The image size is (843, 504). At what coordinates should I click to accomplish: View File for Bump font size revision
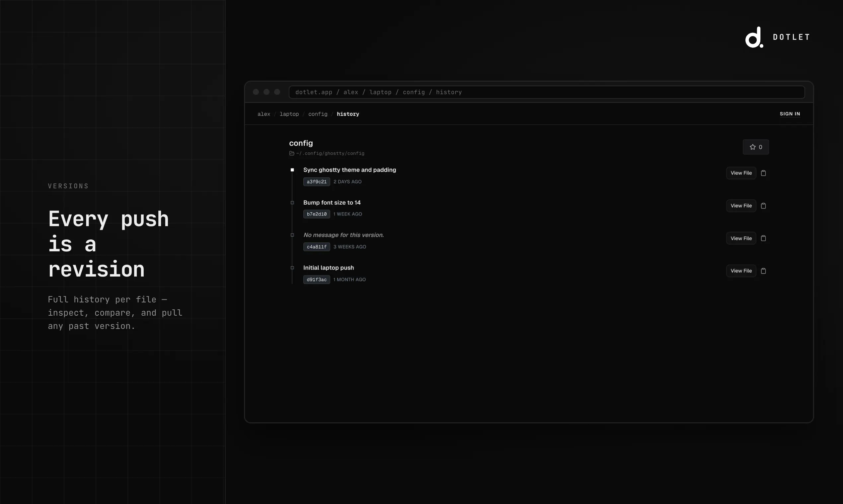pos(741,206)
